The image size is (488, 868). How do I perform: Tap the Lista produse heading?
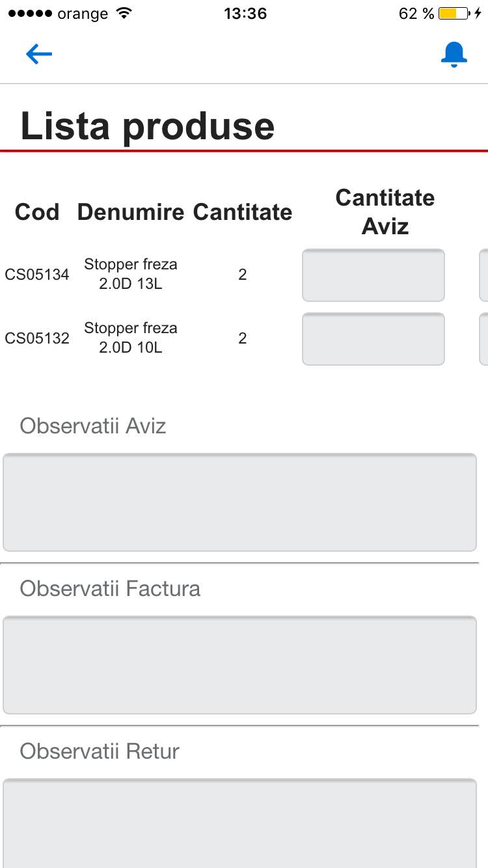click(x=148, y=126)
